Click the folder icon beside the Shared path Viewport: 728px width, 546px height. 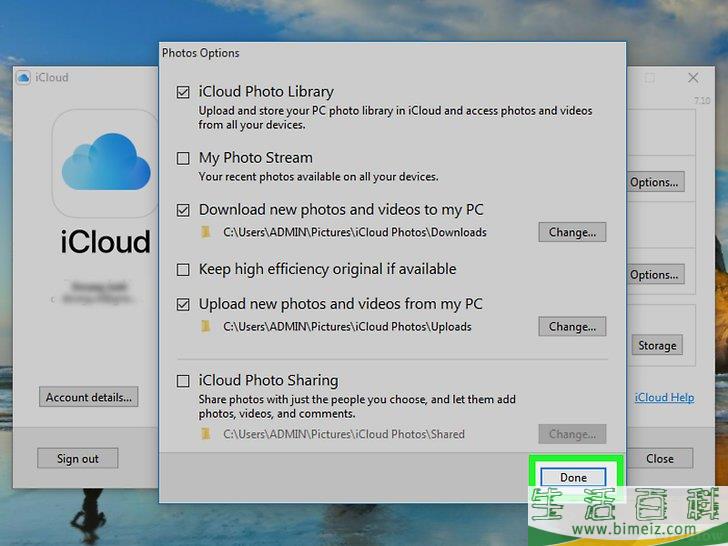coord(206,434)
